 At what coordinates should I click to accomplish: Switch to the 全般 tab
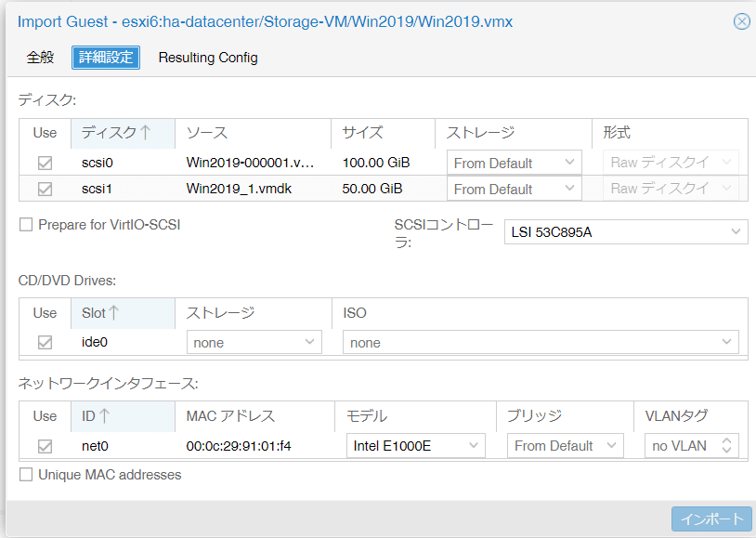(41, 58)
